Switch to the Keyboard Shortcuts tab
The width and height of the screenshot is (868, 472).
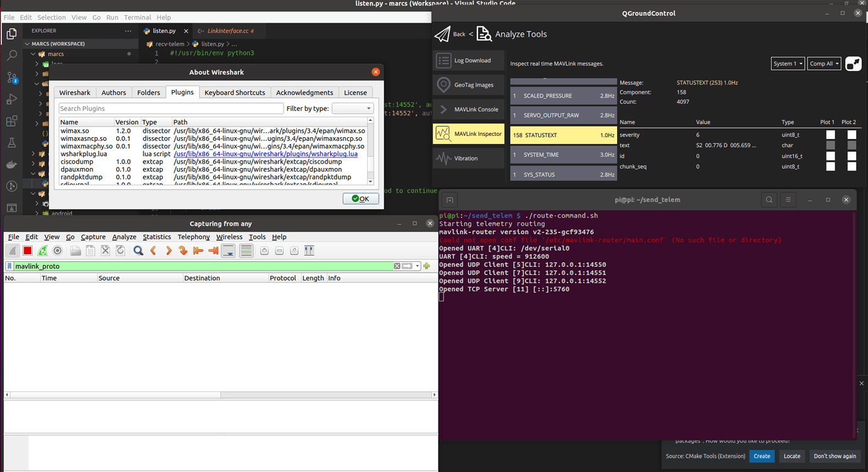235,92
